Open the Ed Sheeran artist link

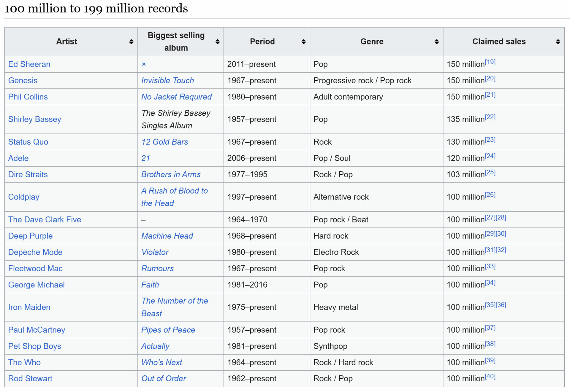29,64
